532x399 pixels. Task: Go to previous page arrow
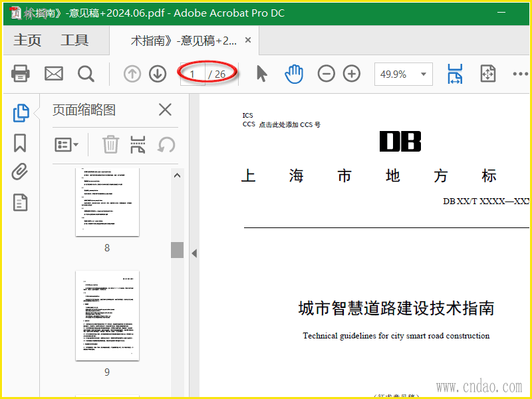132,74
